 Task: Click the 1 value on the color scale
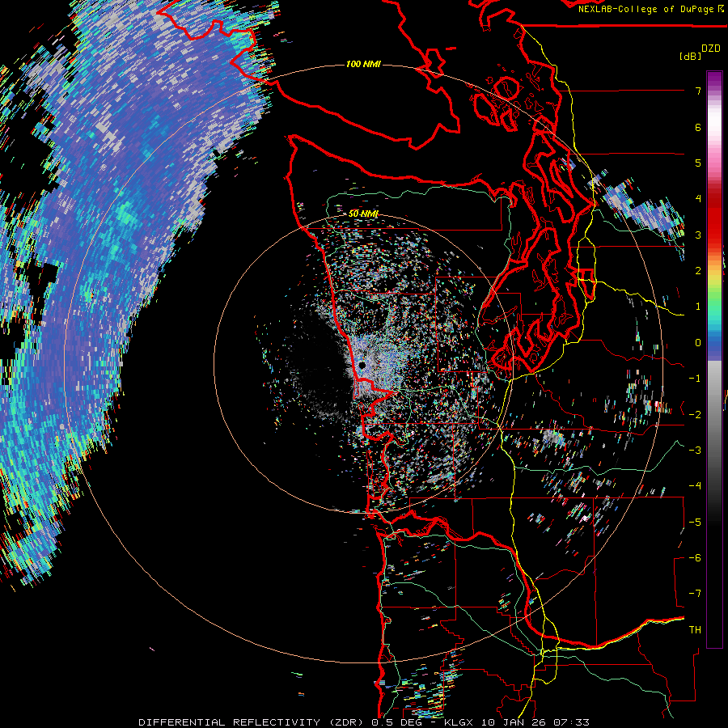point(698,307)
